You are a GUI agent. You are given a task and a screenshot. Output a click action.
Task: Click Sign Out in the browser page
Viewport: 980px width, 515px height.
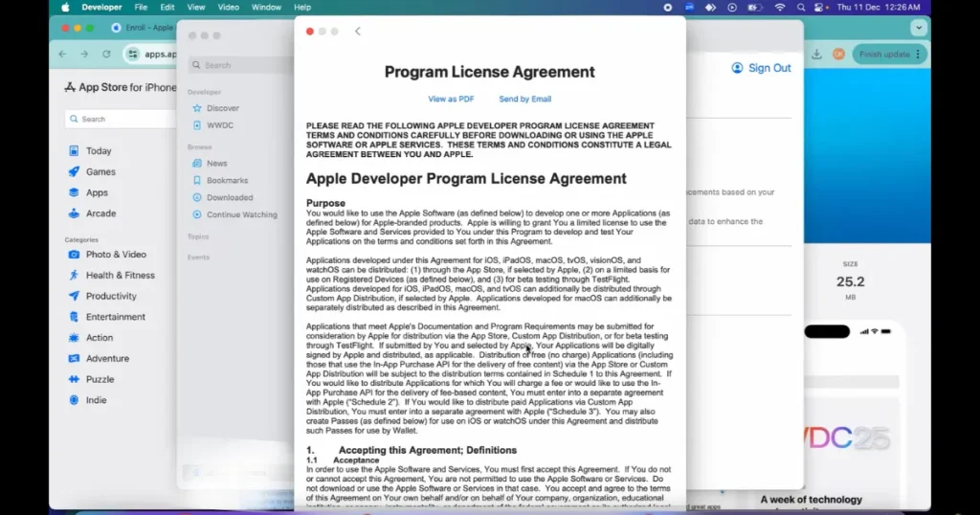[x=761, y=68]
